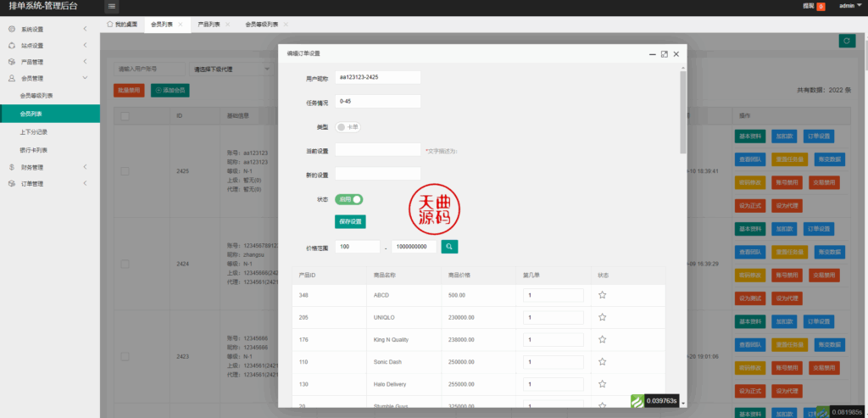Click 重置任务量 button for member 2423

click(x=789, y=344)
